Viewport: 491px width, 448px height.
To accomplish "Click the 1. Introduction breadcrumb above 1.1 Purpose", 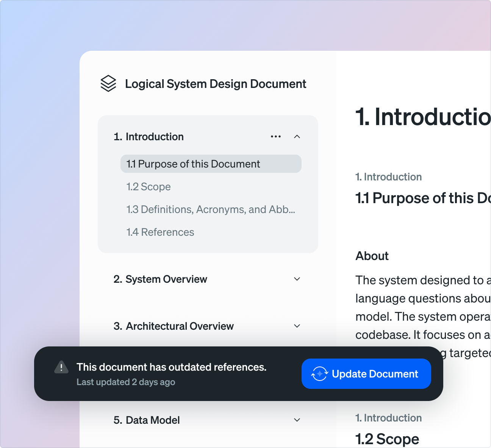I will (x=388, y=177).
